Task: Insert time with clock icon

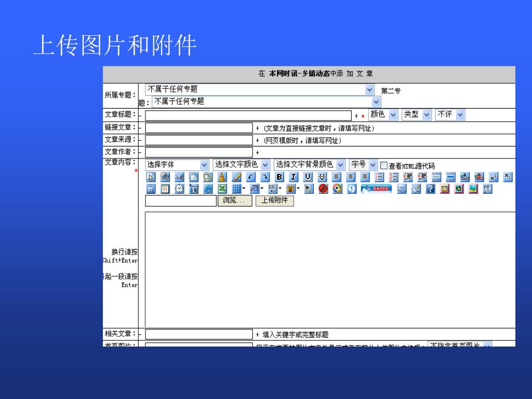Action: 179,189
